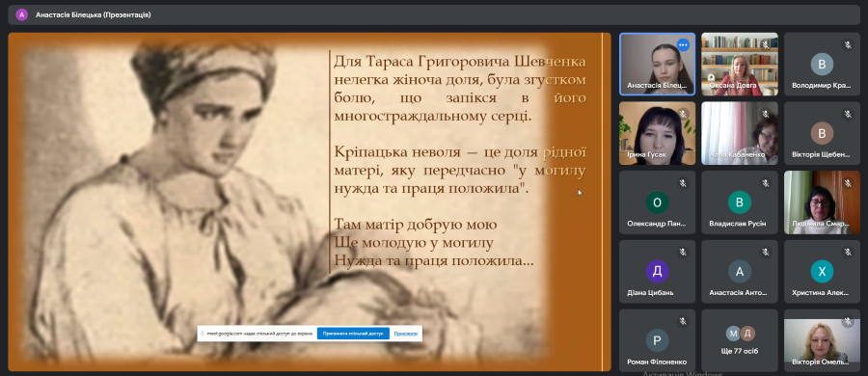Click the shared presentation slide
This screenshot has width=868, height=376.
[309, 201]
